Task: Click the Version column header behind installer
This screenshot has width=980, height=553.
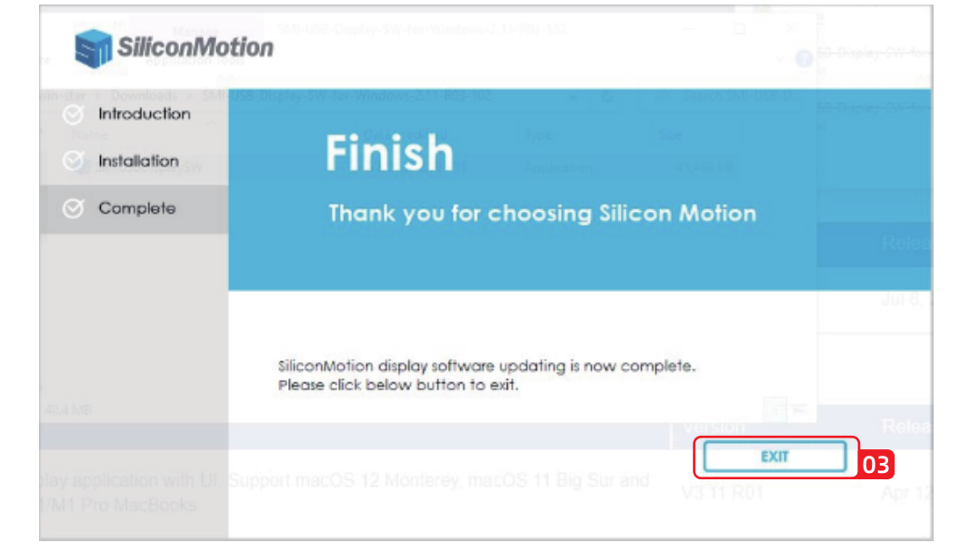Action: 715,426
